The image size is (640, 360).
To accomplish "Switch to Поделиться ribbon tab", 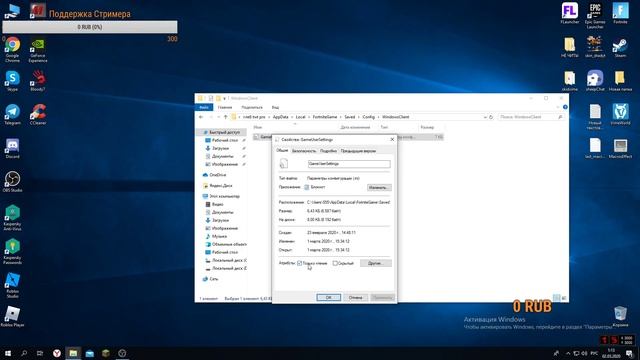I will (252, 107).
